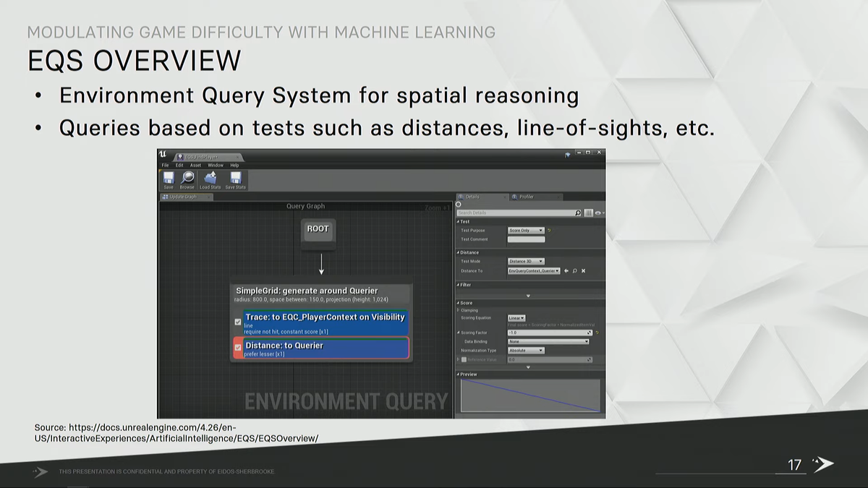Switch to the Profiler tab
Image resolution: width=868 pixels, height=488 pixels.
pos(535,197)
